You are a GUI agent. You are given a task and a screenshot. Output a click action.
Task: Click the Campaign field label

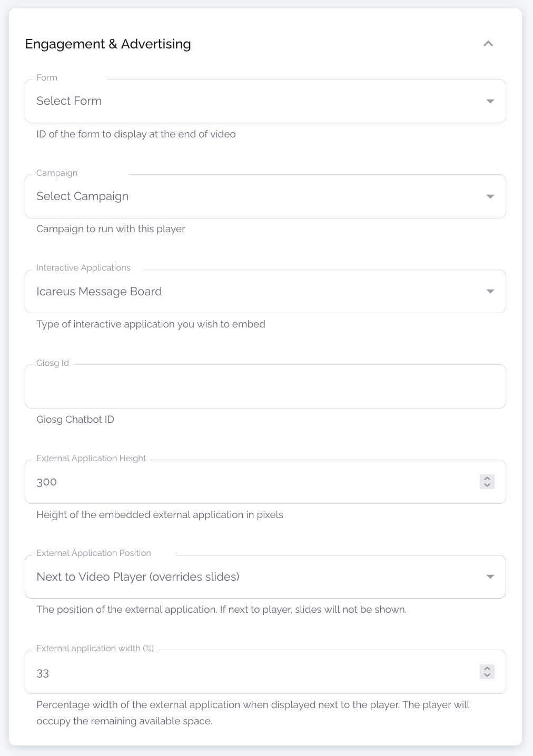pyautogui.click(x=57, y=173)
